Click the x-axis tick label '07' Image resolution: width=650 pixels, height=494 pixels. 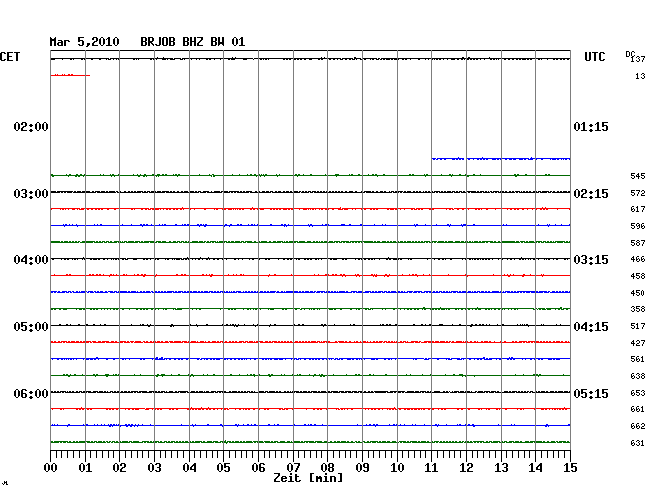pos(293,468)
